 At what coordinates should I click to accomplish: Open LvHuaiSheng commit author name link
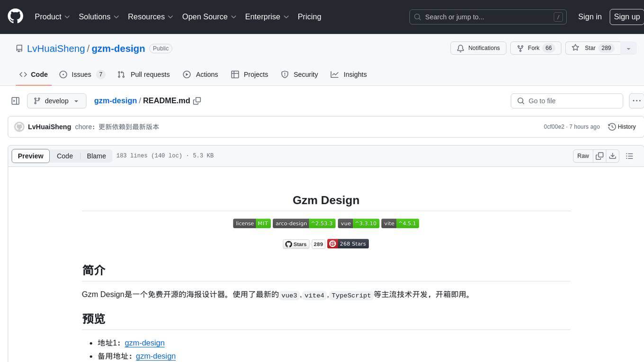pos(50,127)
